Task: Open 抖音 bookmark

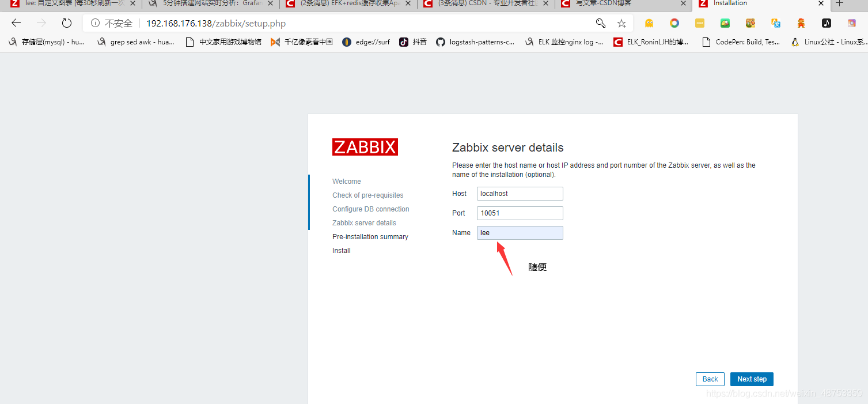Action: [x=413, y=42]
